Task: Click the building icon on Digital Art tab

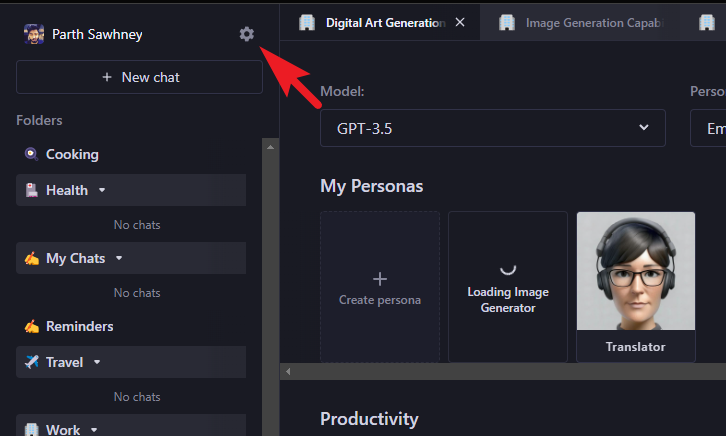Action: pos(307,22)
